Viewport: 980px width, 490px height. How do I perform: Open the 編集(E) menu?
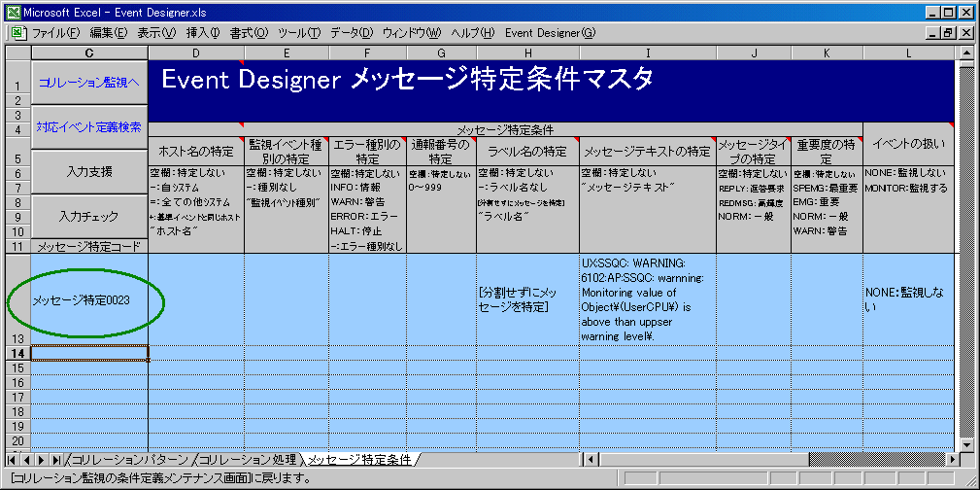(108, 32)
